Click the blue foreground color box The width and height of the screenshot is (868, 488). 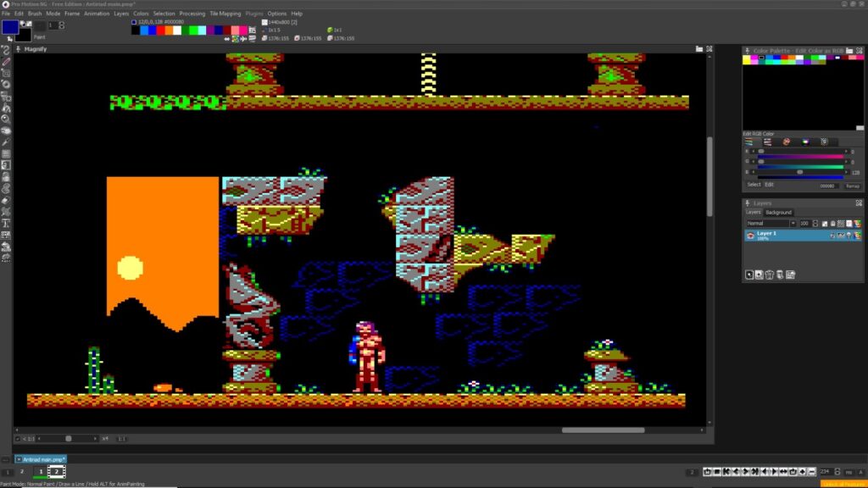click(x=10, y=26)
